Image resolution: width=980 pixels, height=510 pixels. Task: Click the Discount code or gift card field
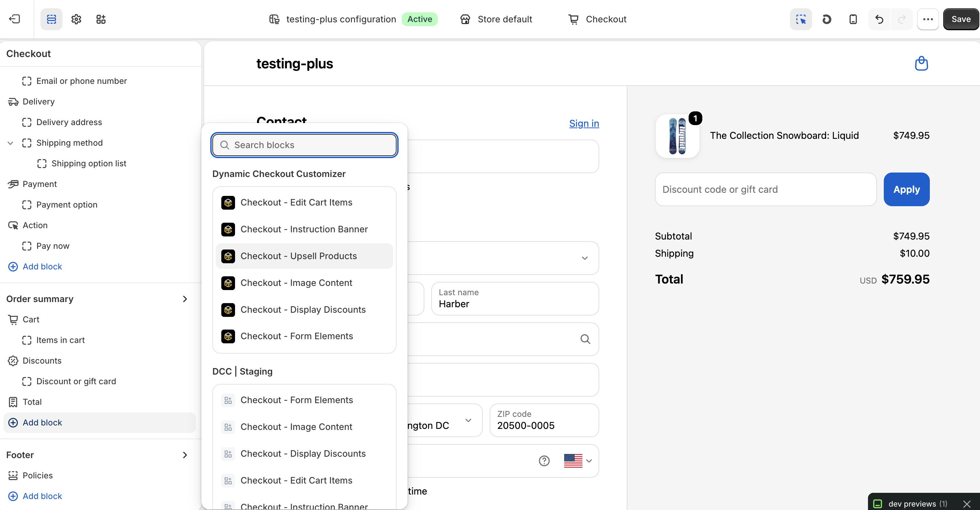coord(766,190)
